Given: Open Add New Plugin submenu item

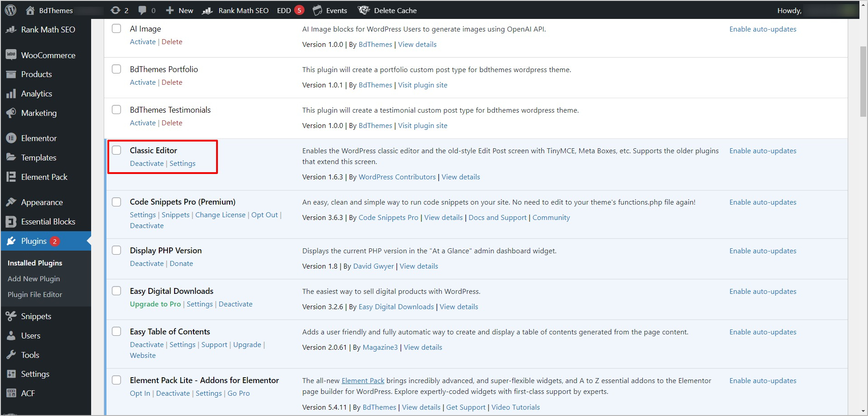Looking at the screenshot, I should click(34, 279).
